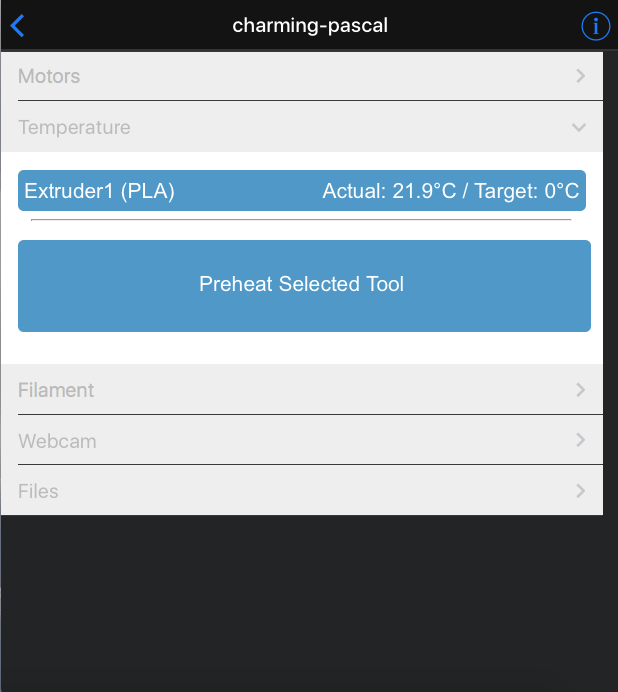Open the Motors menu row label
Image resolution: width=618 pixels, height=692 pixels.
pyautogui.click(x=49, y=76)
